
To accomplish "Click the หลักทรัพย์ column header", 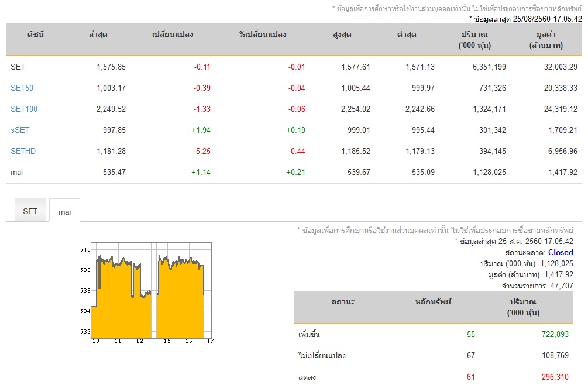I will point(433,301).
